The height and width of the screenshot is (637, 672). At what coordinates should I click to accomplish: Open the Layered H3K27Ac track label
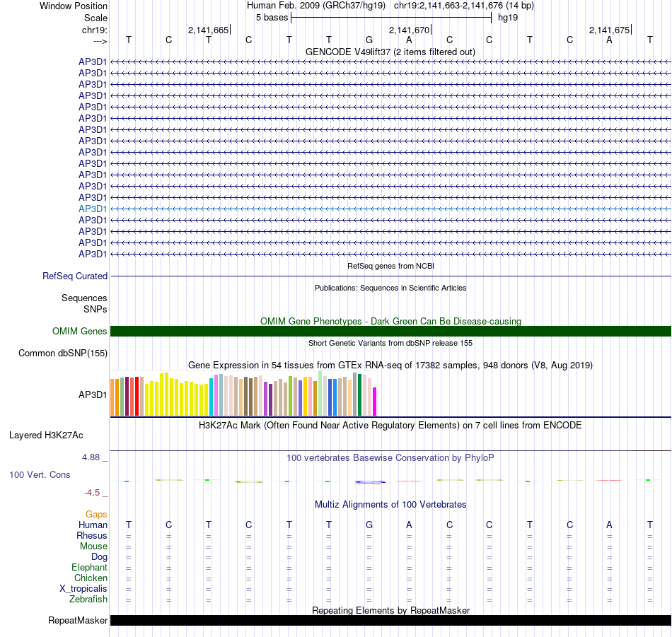[46, 436]
